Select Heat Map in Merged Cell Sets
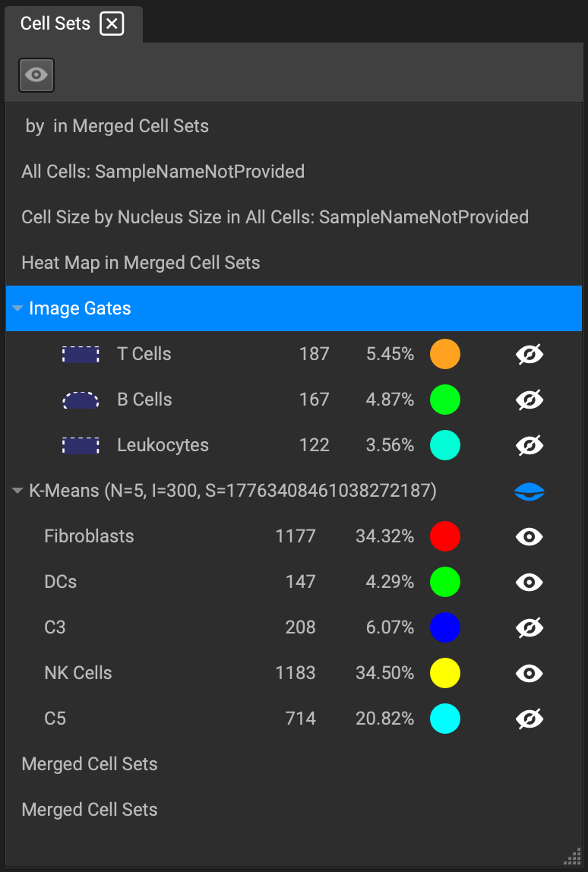The height and width of the screenshot is (872, 588). coord(141,263)
